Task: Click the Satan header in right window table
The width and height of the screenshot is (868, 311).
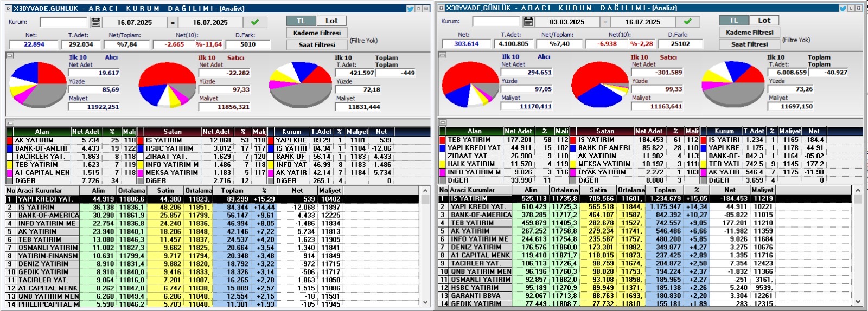Action: coord(605,131)
